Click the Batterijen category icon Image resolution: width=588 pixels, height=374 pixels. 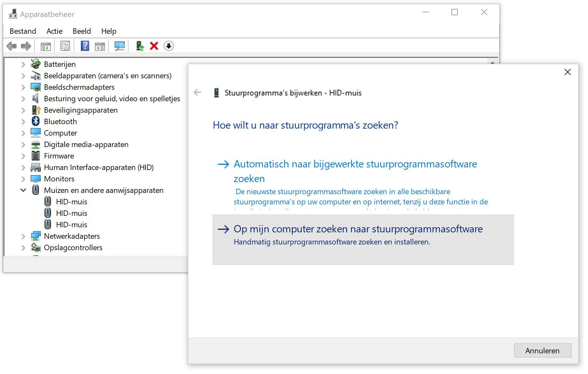(36, 64)
